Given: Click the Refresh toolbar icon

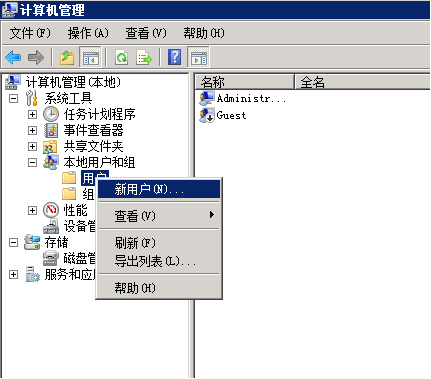Looking at the screenshot, I should tap(121, 57).
